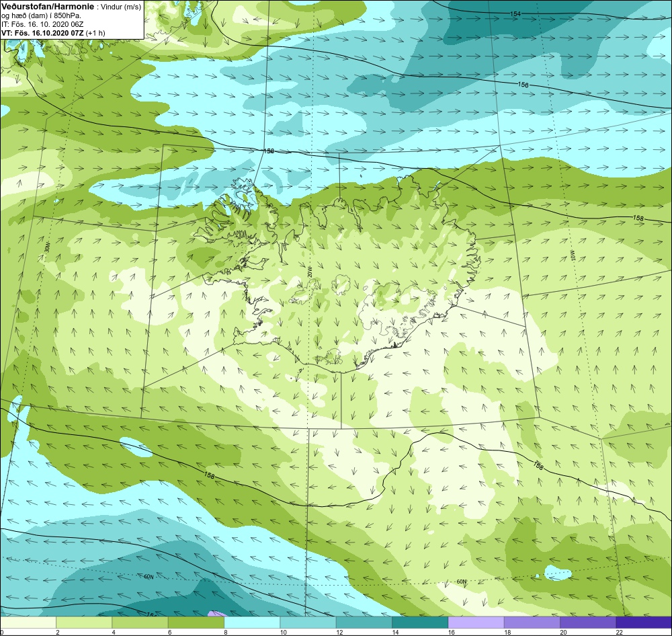Pick the 12–14 m/s teal legend swatch
672x636 pixels.
[364, 622]
